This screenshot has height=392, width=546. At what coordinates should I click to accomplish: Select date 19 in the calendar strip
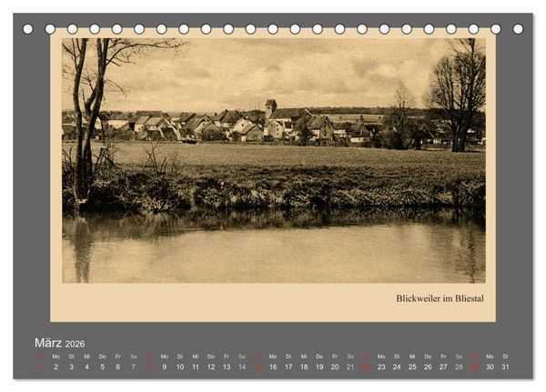319,367
